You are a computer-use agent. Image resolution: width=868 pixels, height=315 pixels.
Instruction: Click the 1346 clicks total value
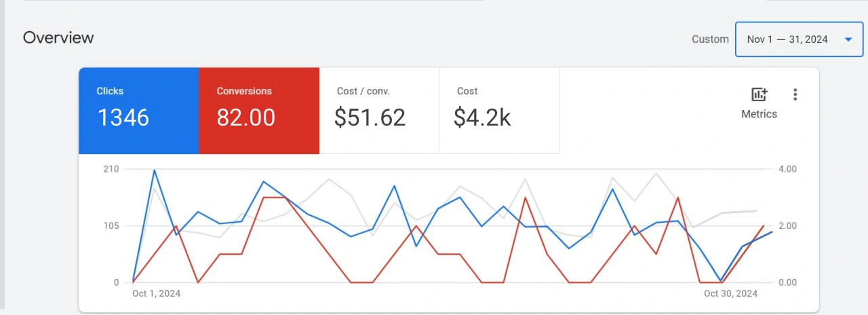coord(123,118)
